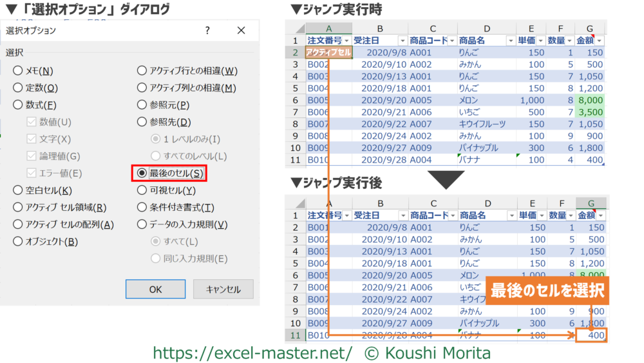The image size is (644, 363).
Task: Select the 可視セル(Y) radio button
Action: [x=142, y=190]
